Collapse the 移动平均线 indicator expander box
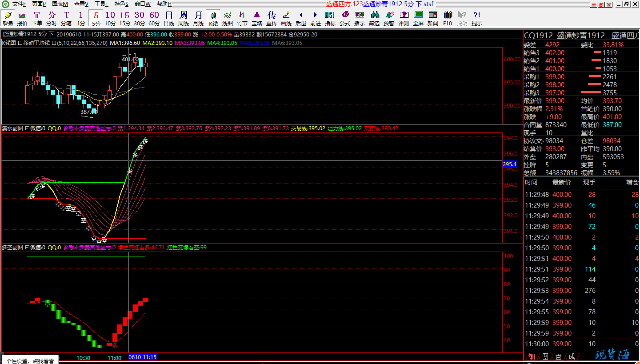640x364 pixels. tap(20, 43)
